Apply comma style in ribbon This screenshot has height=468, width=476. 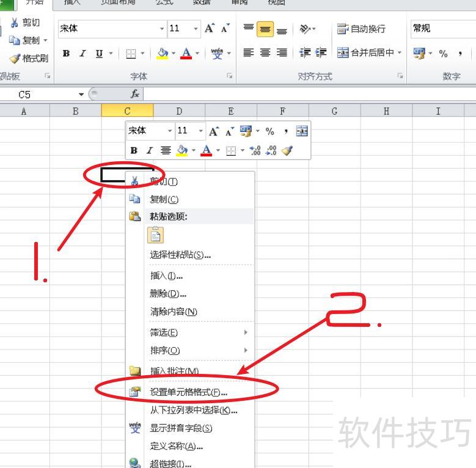click(460, 54)
